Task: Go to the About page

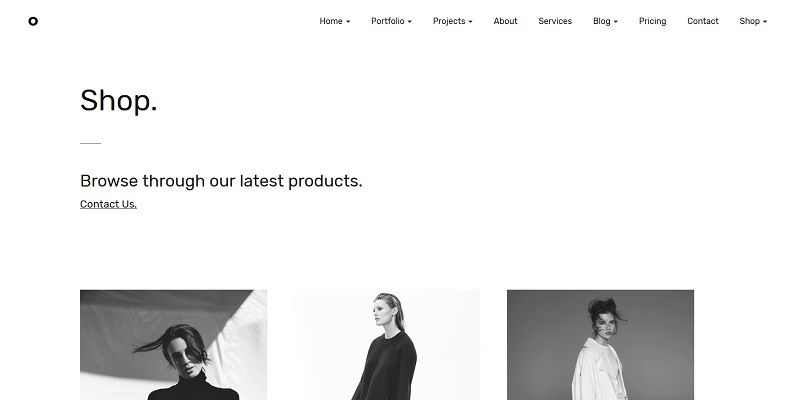Action: (505, 21)
